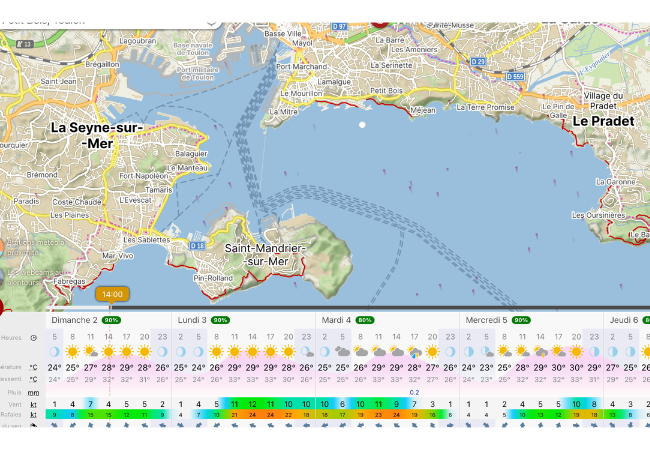
Task: Click the Vent value 7 at Dimanche 11h
Action: point(90,404)
